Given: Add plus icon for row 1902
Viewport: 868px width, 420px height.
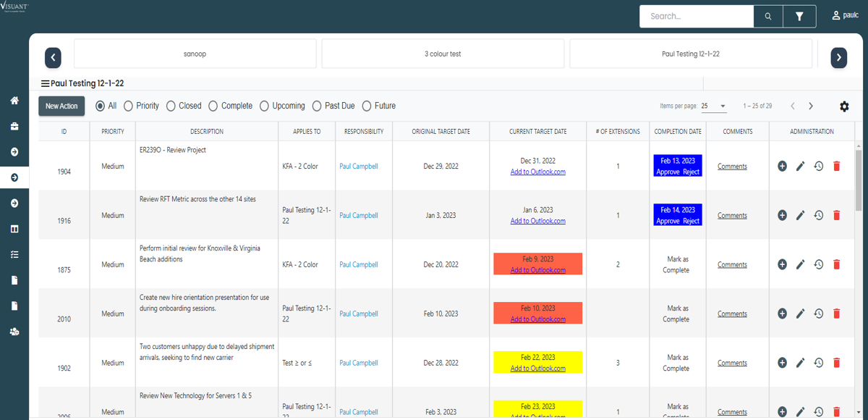Looking at the screenshot, I should pyautogui.click(x=782, y=364).
